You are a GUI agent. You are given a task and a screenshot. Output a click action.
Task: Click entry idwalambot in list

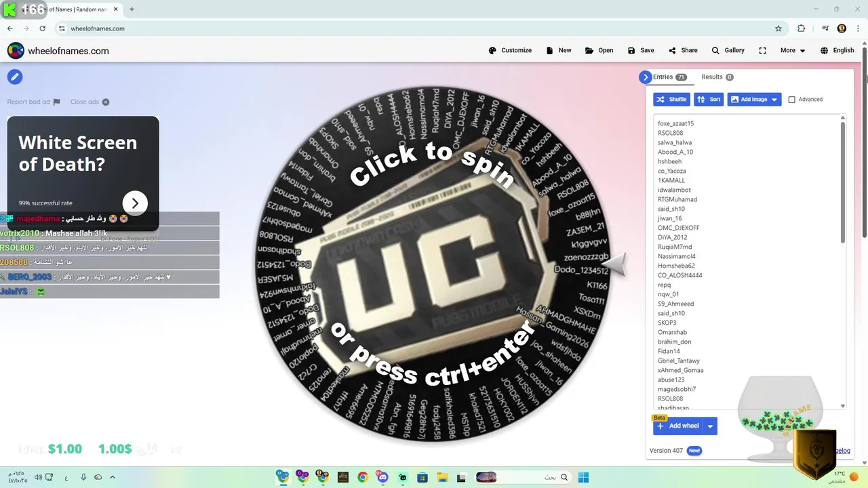point(674,190)
